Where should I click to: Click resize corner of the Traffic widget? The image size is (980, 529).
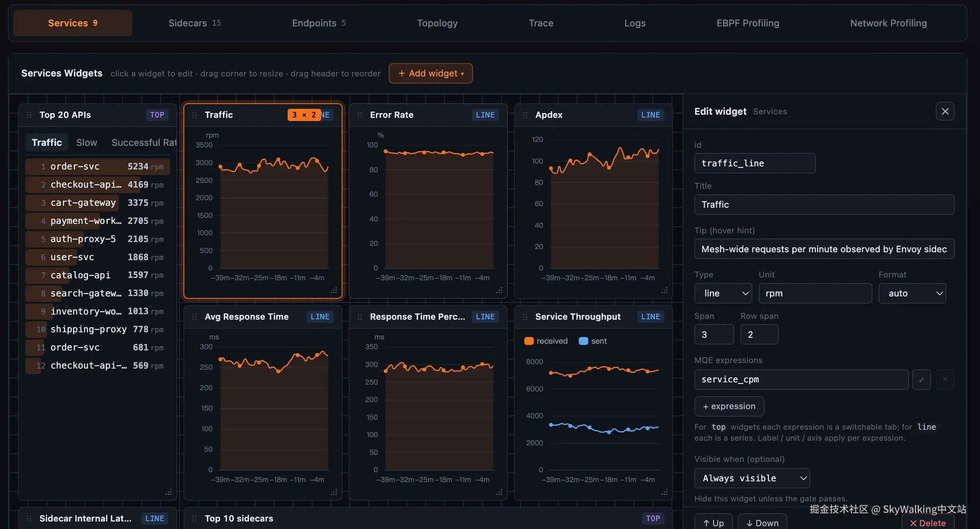tap(334, 291)
